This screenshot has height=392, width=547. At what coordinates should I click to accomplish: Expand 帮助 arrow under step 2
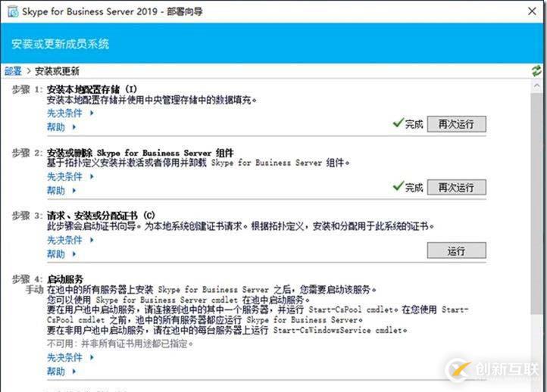coord(74,191)
